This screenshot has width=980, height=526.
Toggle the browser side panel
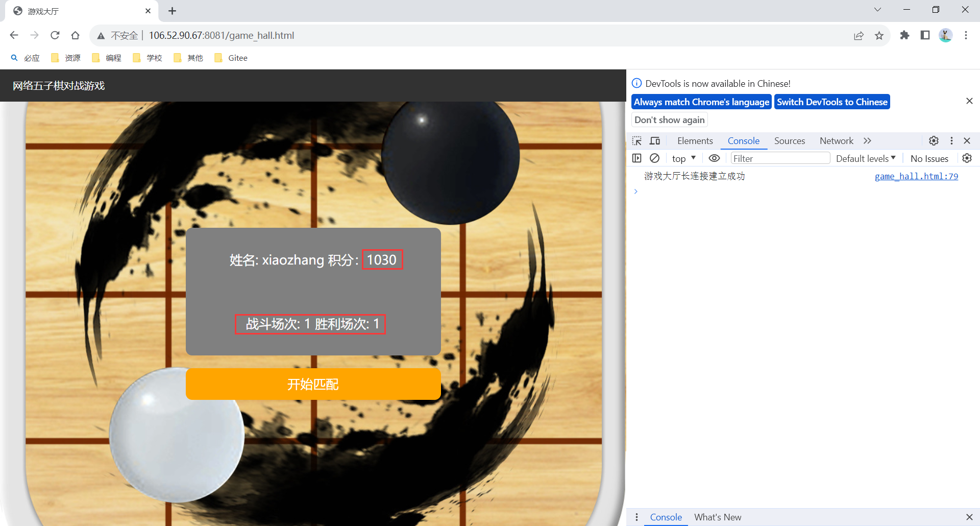925,35
